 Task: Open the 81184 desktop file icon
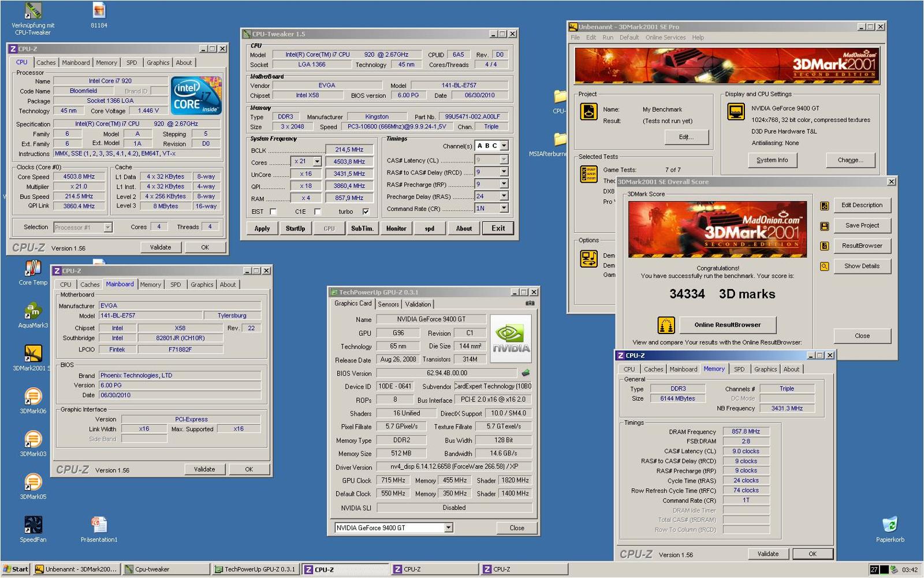point(99,10)
